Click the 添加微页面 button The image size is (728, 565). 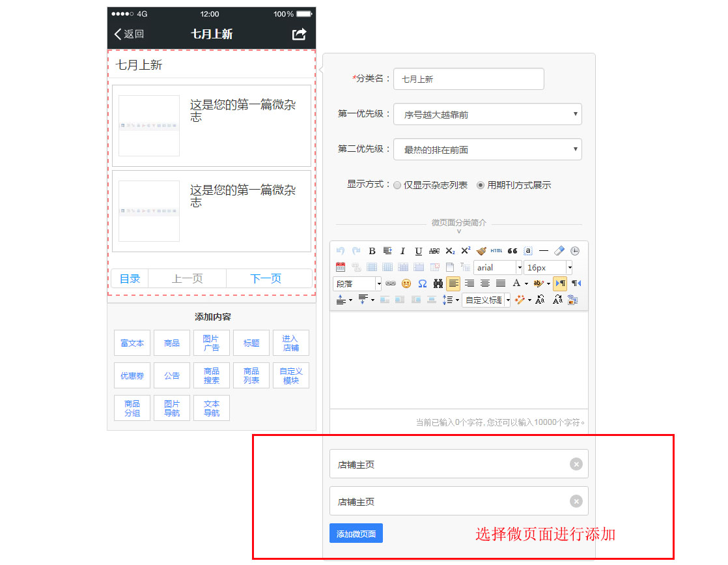[356, 534]
